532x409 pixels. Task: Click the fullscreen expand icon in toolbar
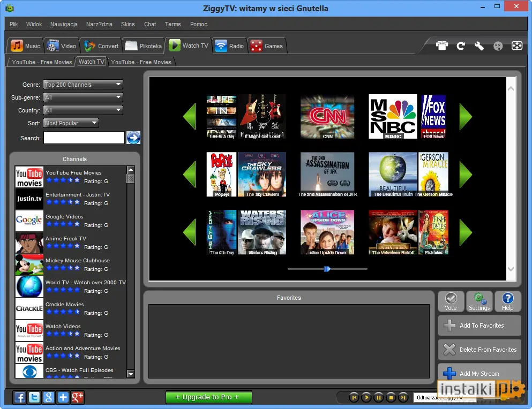(x=517, y=46)
